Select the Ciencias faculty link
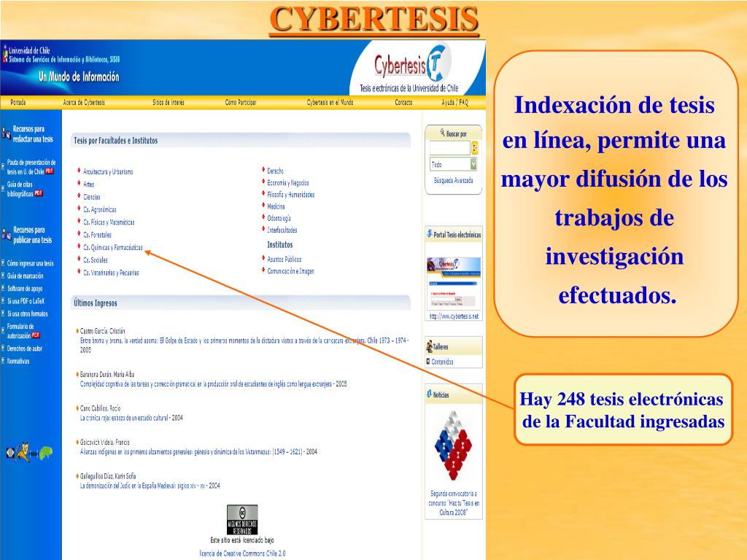This screenshot has height=560, width=747. coord(91,197)
